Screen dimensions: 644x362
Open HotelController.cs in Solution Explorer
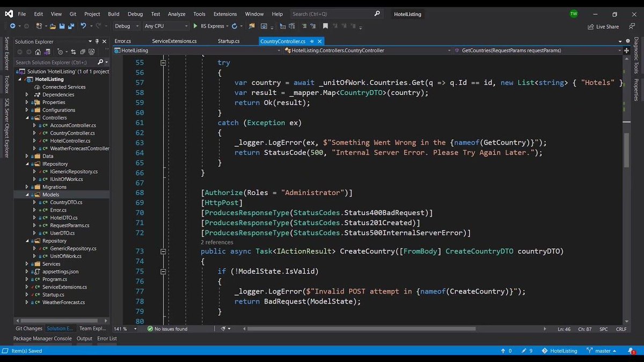point(70,141)
